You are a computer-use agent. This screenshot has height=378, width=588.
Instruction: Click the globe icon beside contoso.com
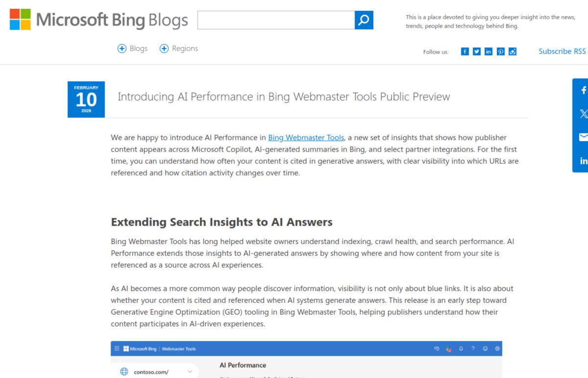[124, 372]
